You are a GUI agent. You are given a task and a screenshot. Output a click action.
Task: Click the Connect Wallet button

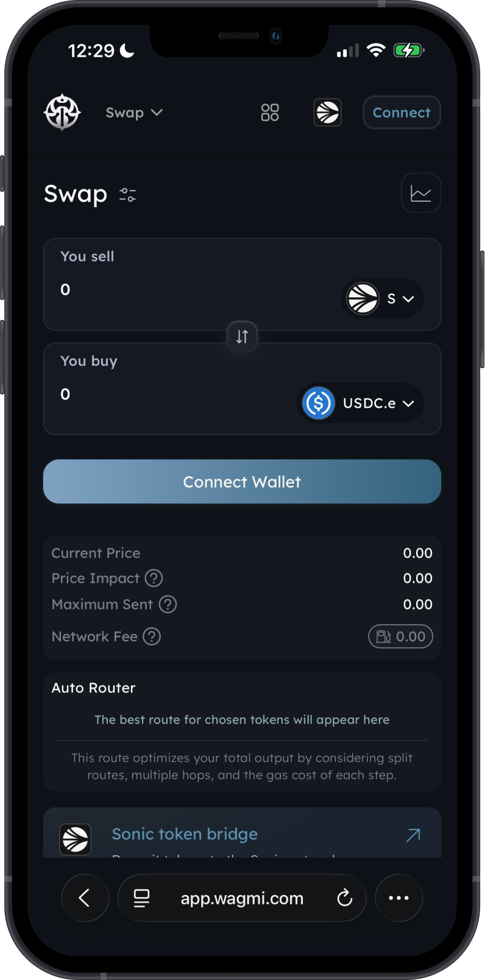[242, 481]
